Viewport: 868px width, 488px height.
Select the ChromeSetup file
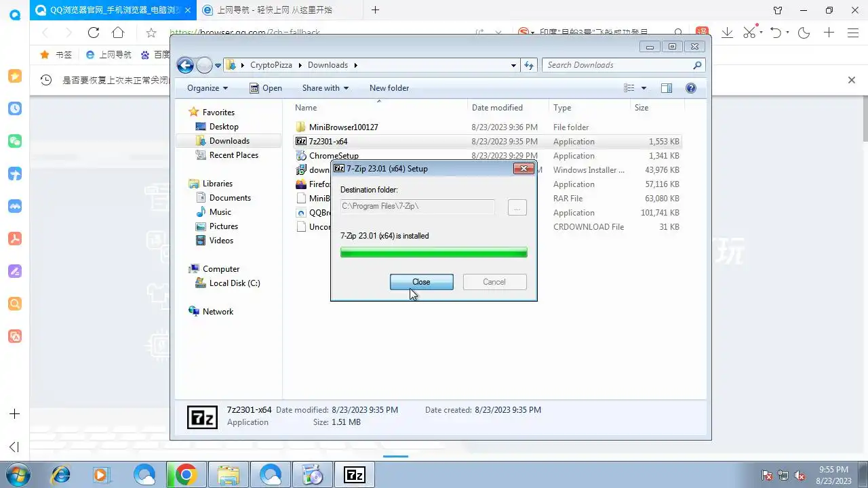(488, 156)
